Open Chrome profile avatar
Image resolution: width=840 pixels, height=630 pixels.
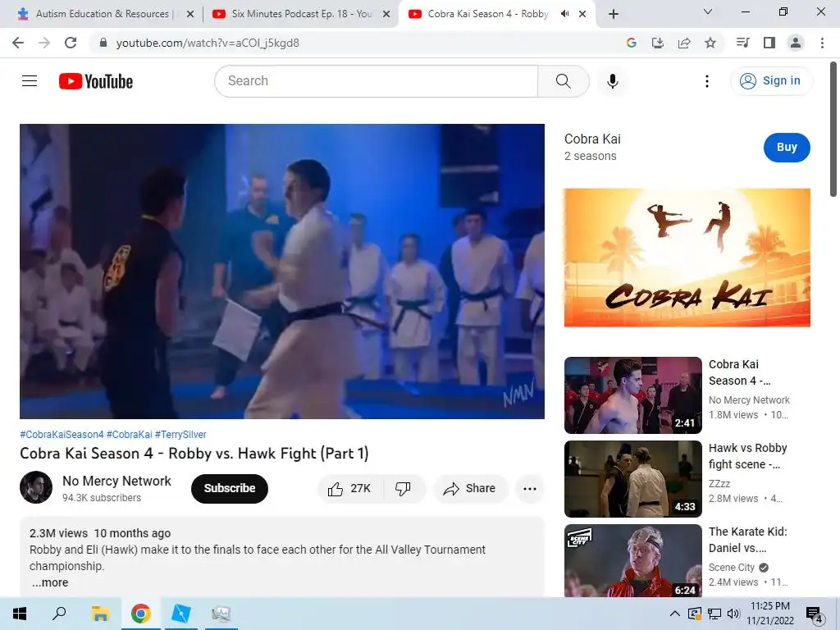[796, 43]
